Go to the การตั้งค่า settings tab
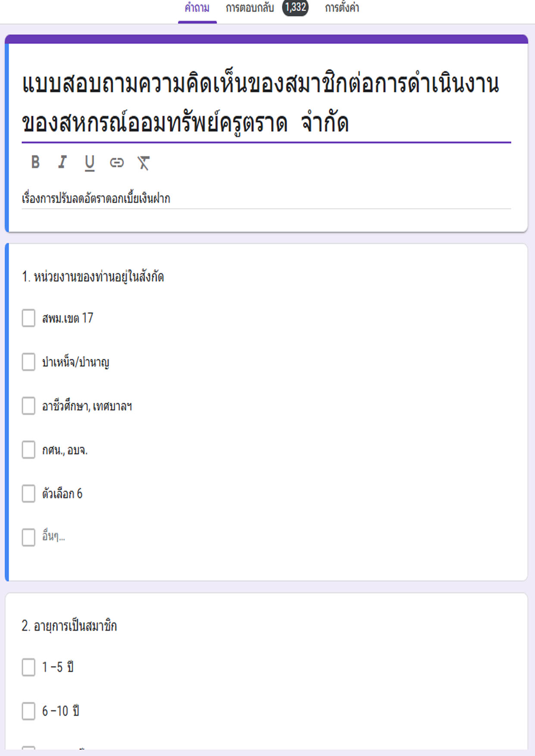The height and width of the screenshot is (756, 535). coord(342,8)
